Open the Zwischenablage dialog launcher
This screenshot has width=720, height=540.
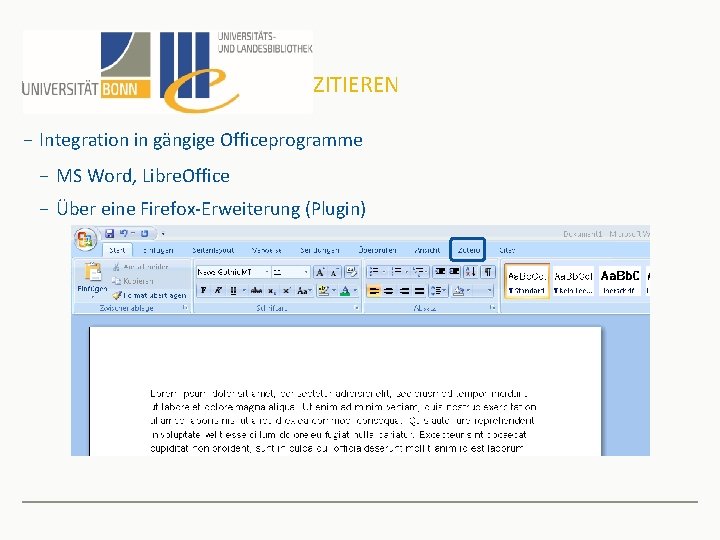coord(185,308)
